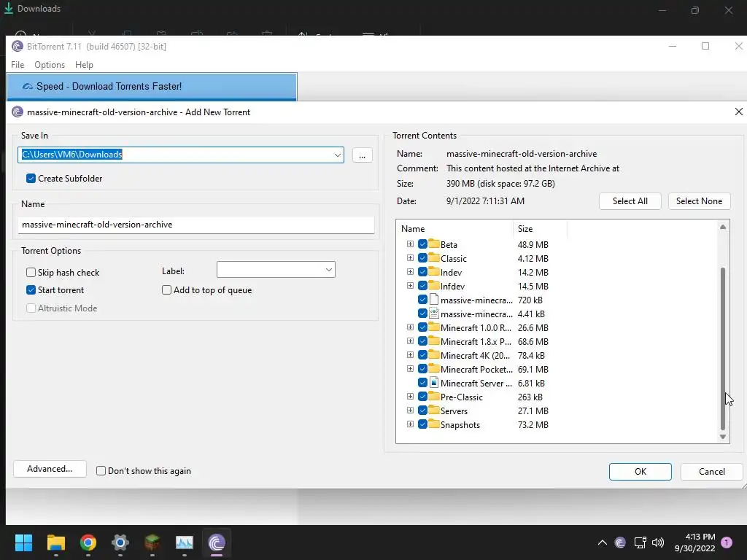Expand the Minecraft 4K folder
The height and width of the screenshot is (560, 747).
tap(410, 355)
